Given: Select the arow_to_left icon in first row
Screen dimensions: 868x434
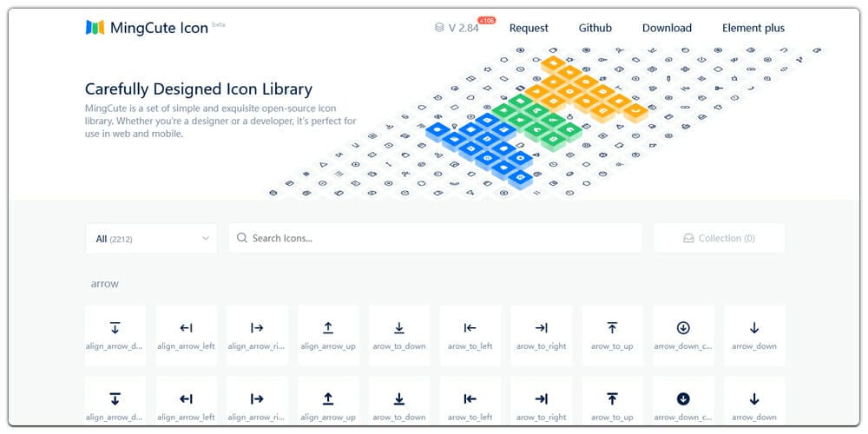Looking at the screenshot, I should [x=470, y=328].
